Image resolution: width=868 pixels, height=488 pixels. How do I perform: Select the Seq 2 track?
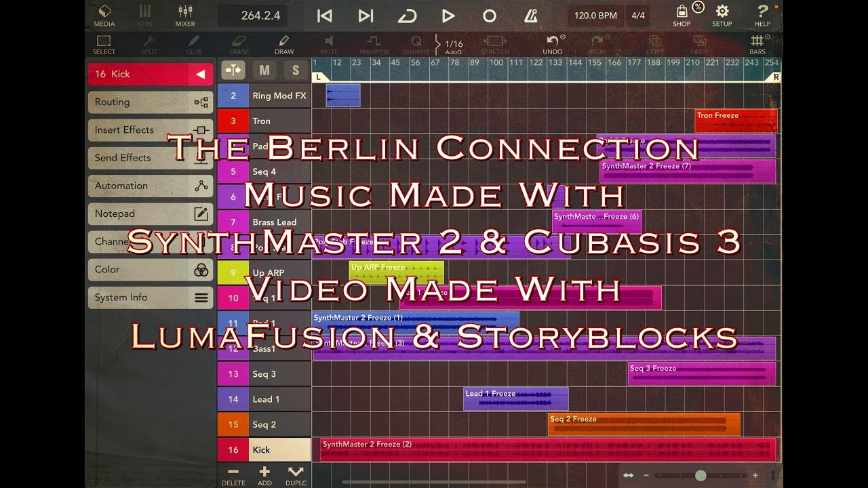click(264, 424)
